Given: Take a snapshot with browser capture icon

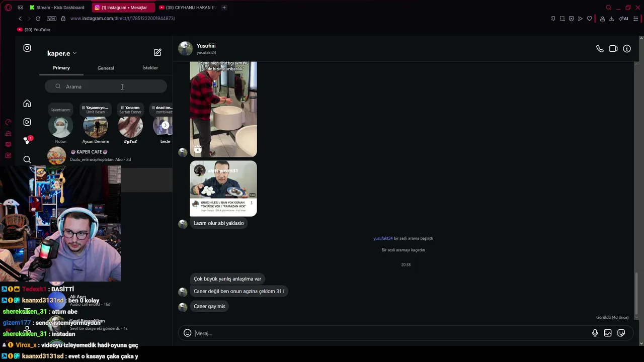Looking at the screenshot, I should 562,19.
